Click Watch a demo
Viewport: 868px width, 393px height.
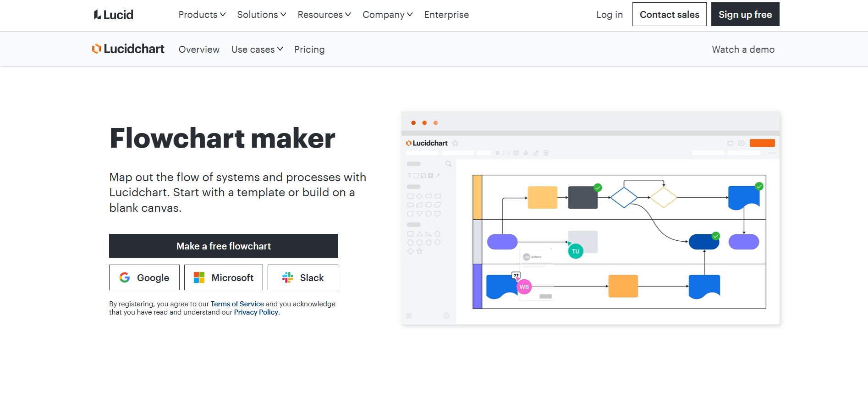(x=743, y=50)
